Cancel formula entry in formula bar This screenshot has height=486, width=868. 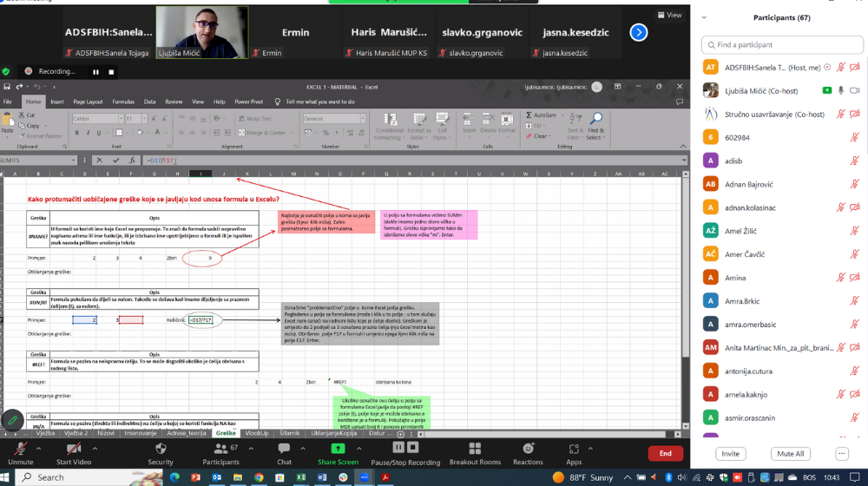coord(99,160)
